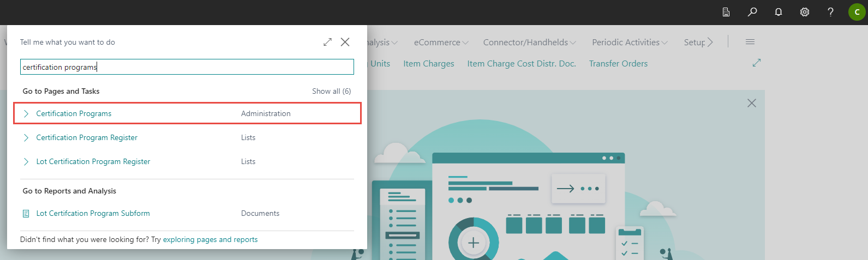Expand the Connector/Handhelds menu
Viewport: 868px width, 260px height.
pyautogui.click(x=529, y=43)
